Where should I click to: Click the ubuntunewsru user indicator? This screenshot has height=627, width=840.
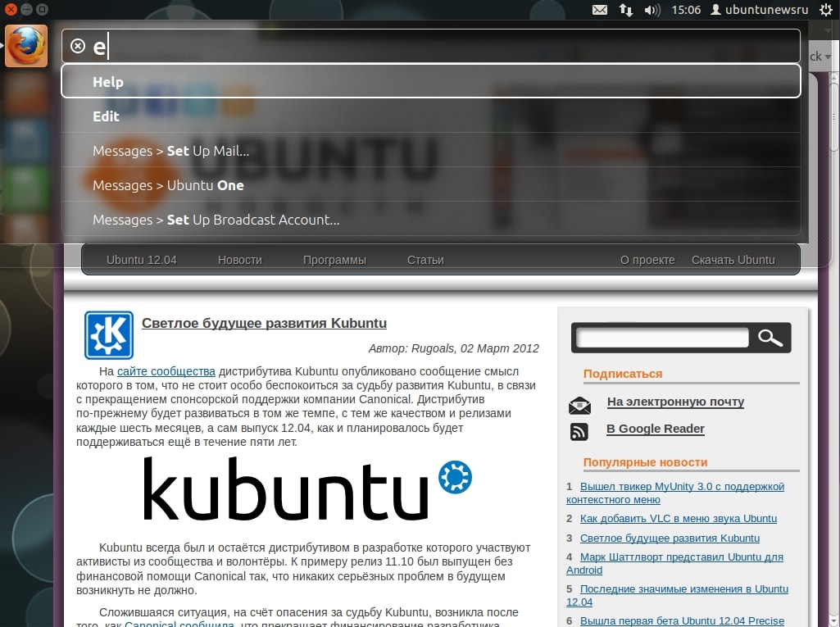pyautogui.click(x=760, y=10)
